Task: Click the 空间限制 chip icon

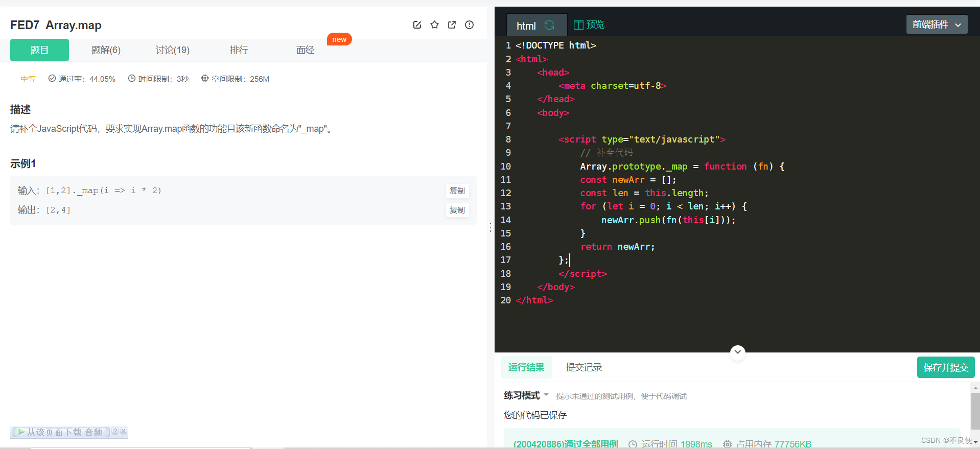Action: click(x=205, y=78)
